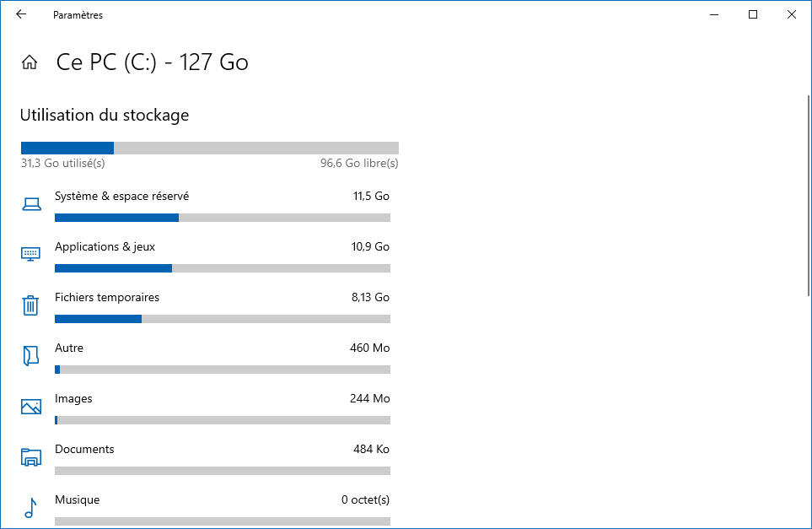Click the overall storage usage bar
Image resolution: width=812 pixels, height=529 pixels.
pos(210,148)
